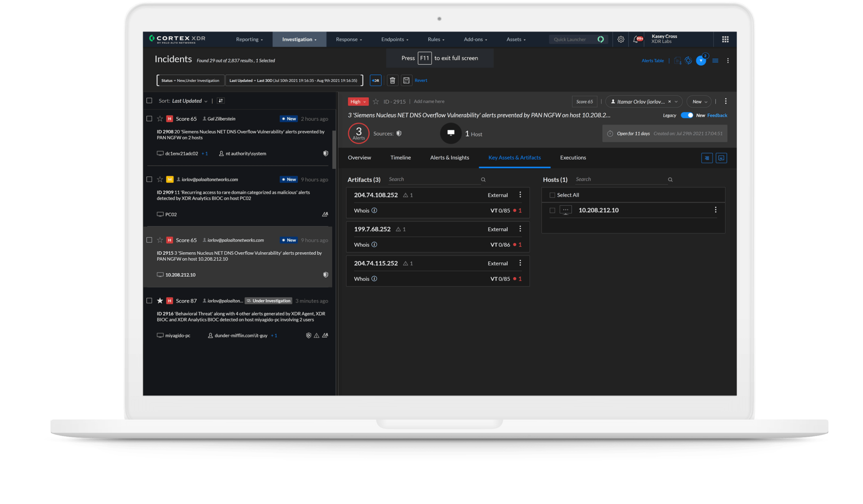The image size is (863, 504).
Task: Save the filter with the save icon
Action: [x=406, y=80]
